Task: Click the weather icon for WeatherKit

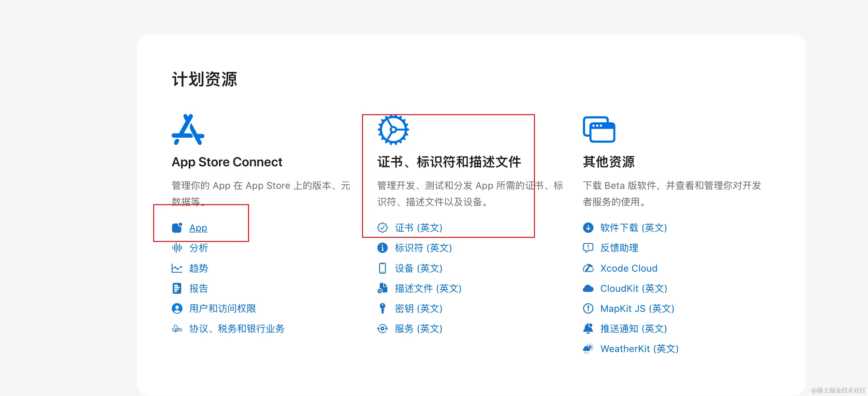Action: [x=588, y=349]
